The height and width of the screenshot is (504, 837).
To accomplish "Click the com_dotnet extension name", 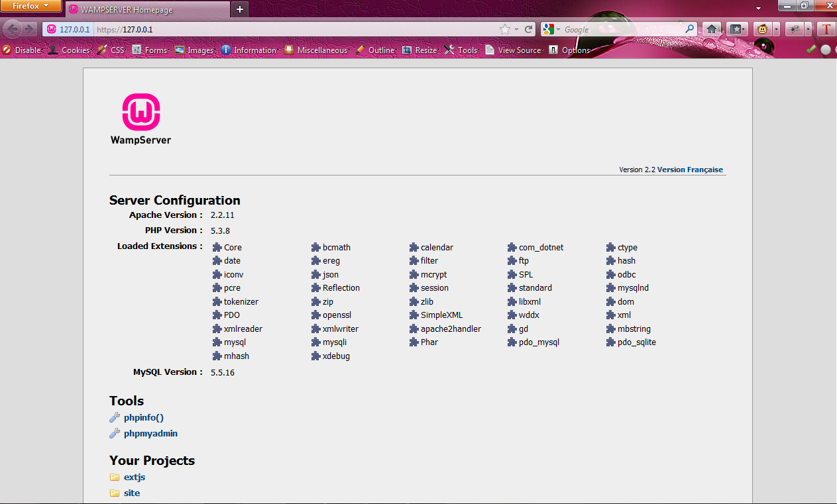I will click(x=541, y=247).
